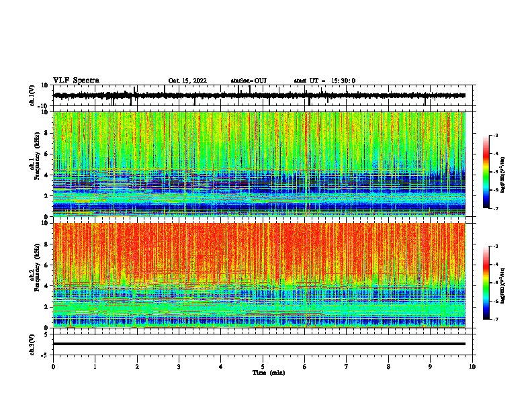Screen dimensions: 532x411
Task: Click the "start UT = 15:30:0" text
Action: [324, 81]
